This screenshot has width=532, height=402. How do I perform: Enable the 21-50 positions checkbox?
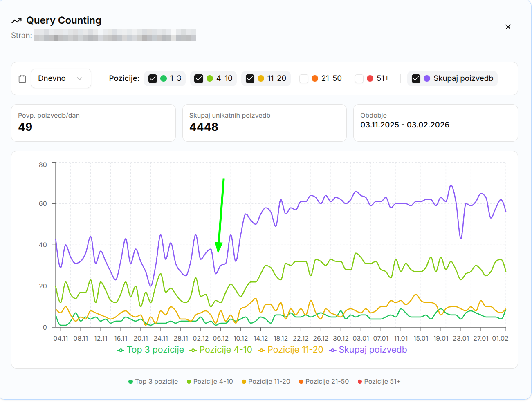click(304, 78)
